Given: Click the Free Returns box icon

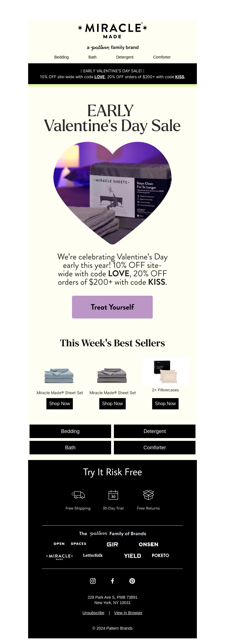Looking at the screenshot, I should pos(148,495).
